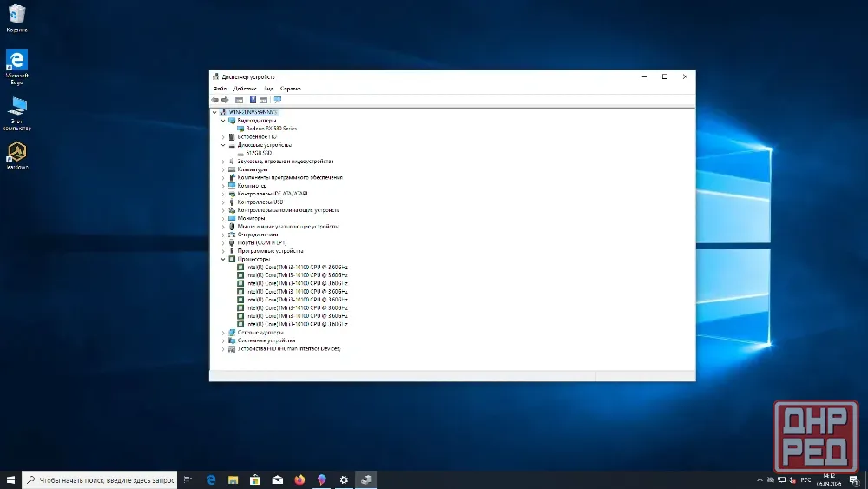This screenshot has height=489, width=868.
Task: Click the USB plug icon for Контроллеры USB
Action: tap(232, 202)
